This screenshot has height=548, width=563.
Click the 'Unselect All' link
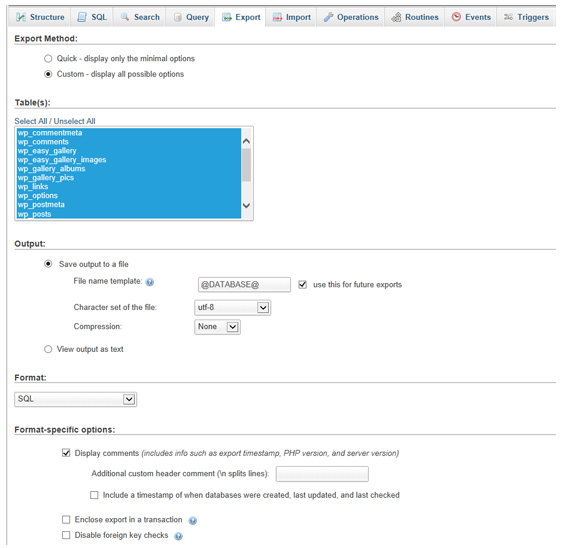tap(74, 121)
